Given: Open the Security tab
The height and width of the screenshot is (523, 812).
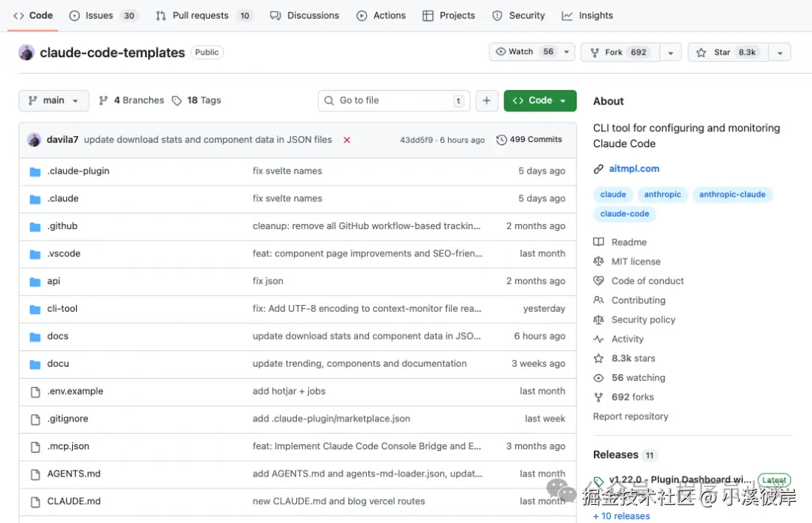Looking at the screenshot, I should [x=518, y=16].
